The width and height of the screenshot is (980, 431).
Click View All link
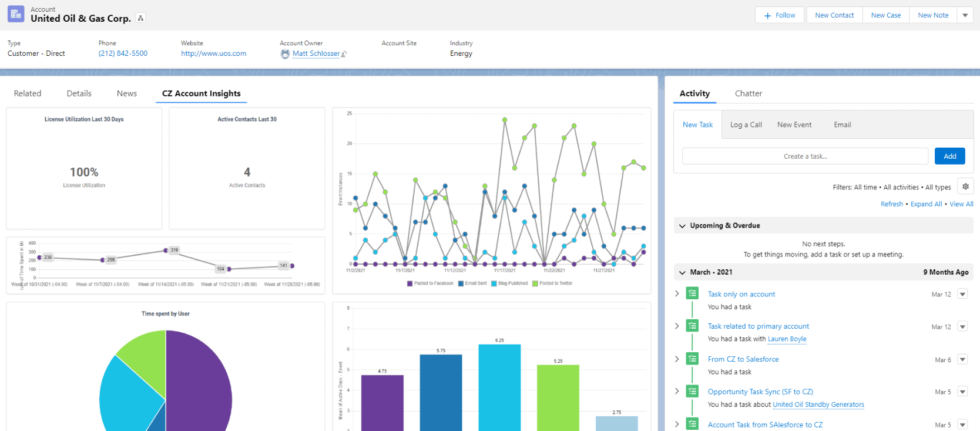coord(961,204)
